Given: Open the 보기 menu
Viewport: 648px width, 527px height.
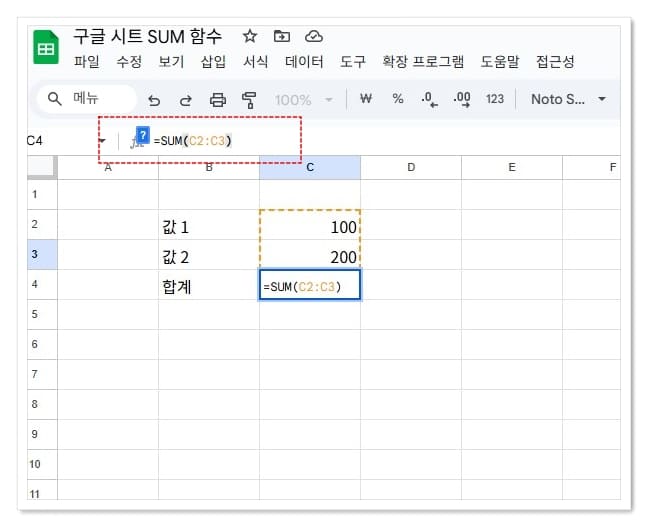Looking at the screenshot, I should click(171, 62).
